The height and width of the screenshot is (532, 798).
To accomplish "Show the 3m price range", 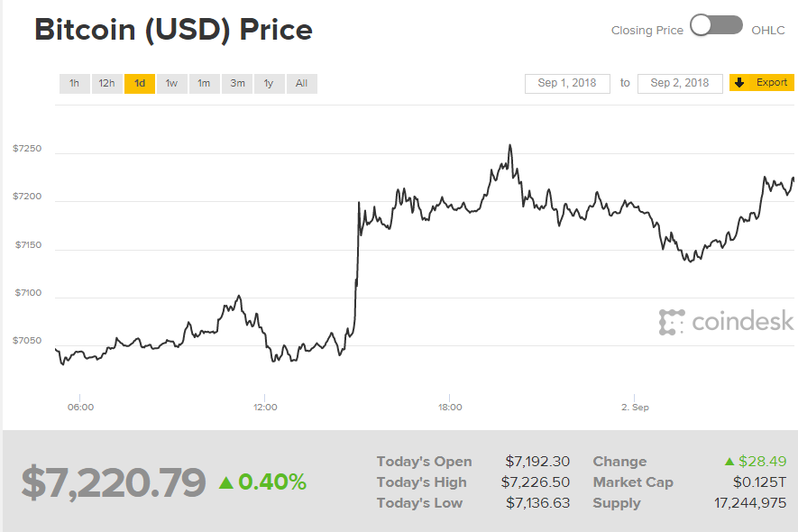I will point(237,84).
